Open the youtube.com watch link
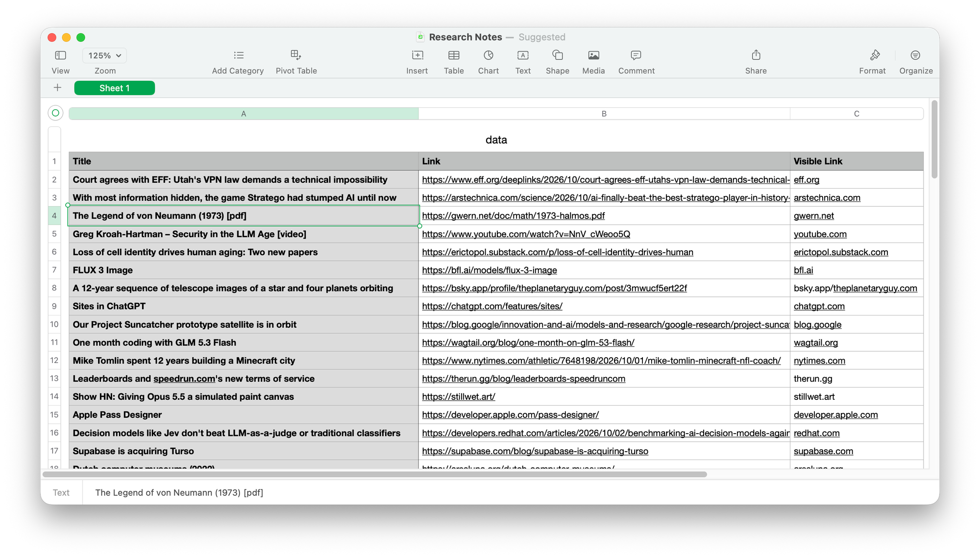Image resolution: width=980 pixels, height=558 pixels. tap(526, 234)
